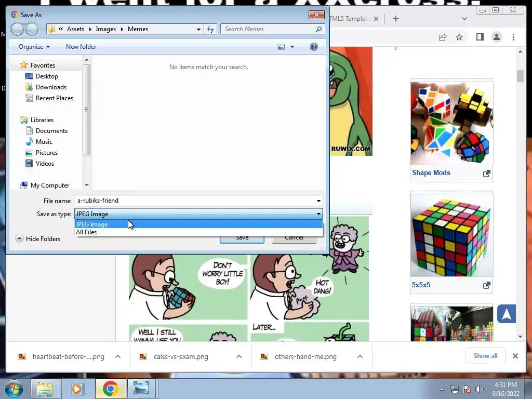Viewport: 532px width, 399px height.
Task: Click the Images breadcrumb in the path
Action: pyautogui.click(x=105, y=29)
